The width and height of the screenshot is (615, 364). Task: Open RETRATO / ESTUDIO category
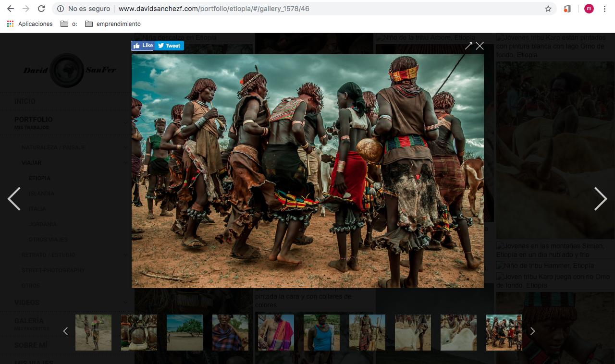click(x=49, y=255)
